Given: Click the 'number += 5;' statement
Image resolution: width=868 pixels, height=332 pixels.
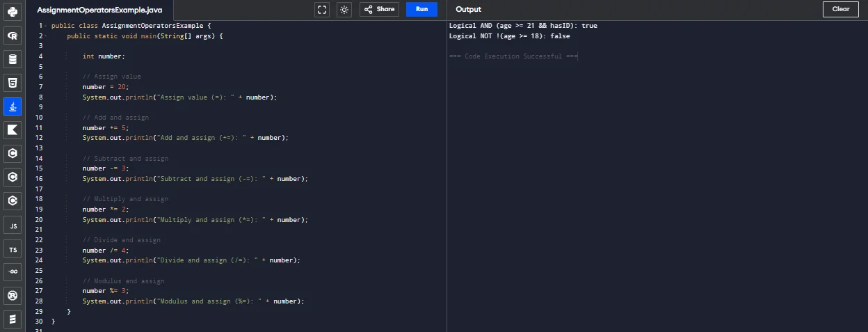Looking at the screenshot, I should click(106, 127).
